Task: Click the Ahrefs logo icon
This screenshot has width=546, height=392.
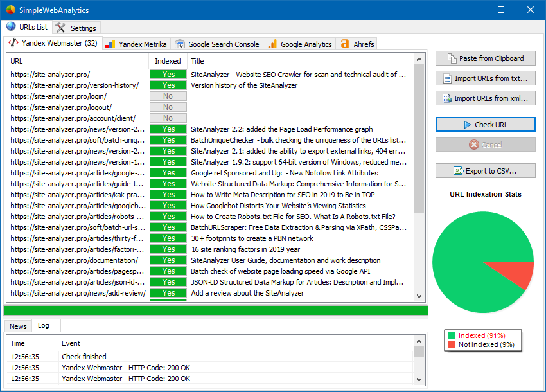Action: [x=345, y=44]
